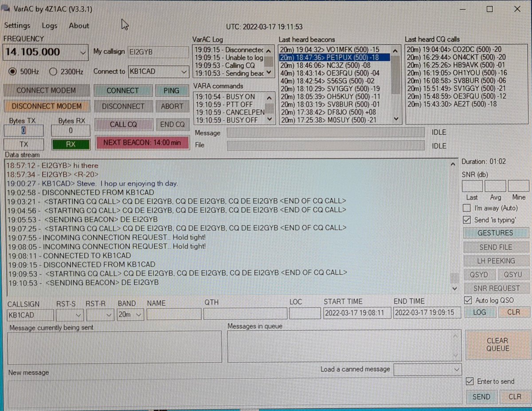
Task: Click the CALLSIGN field showing KB1CAD
Action: 30,314
